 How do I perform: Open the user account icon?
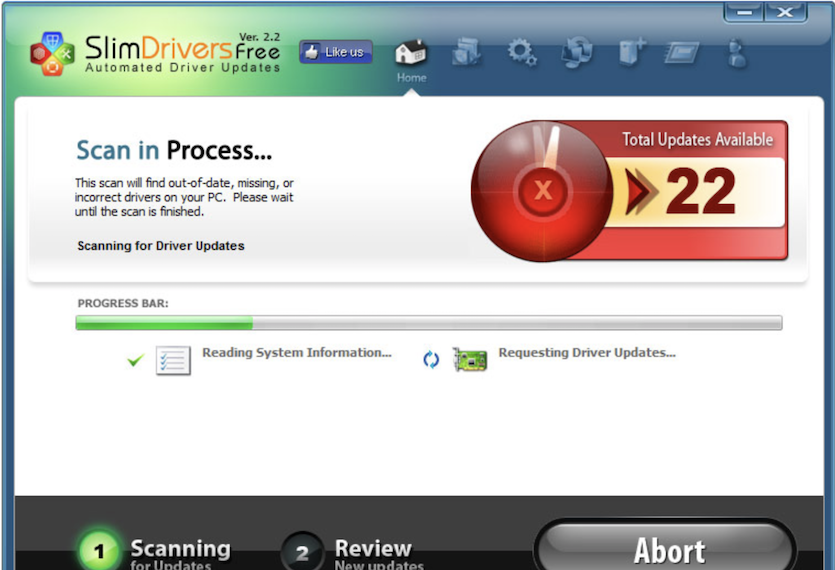click(x=737, y=53)
